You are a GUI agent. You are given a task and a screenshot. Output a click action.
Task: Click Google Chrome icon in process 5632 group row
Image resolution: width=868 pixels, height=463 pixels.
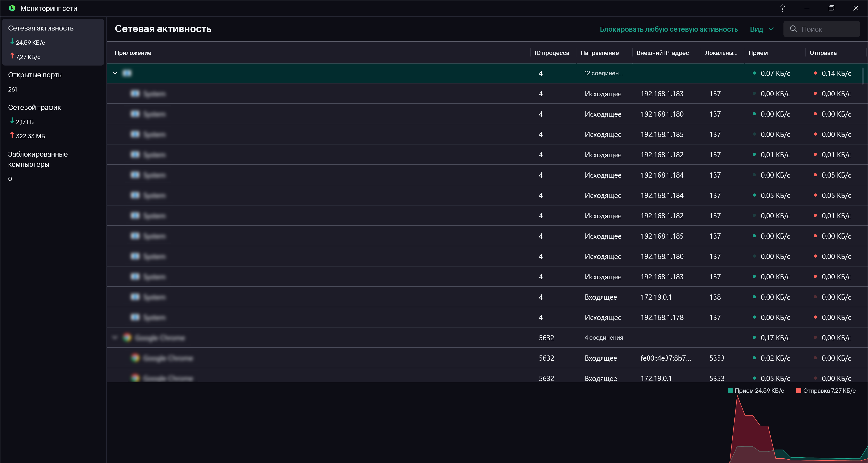click(127, 337)
